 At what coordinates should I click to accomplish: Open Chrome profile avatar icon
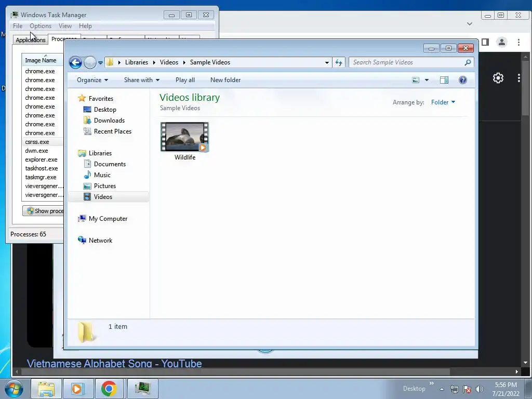coord(502,42)
